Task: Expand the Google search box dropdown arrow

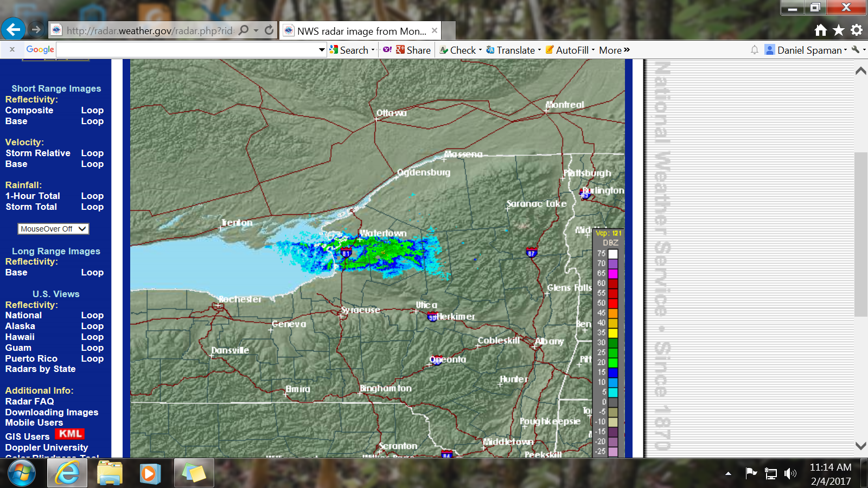Action: pos(322,50)
